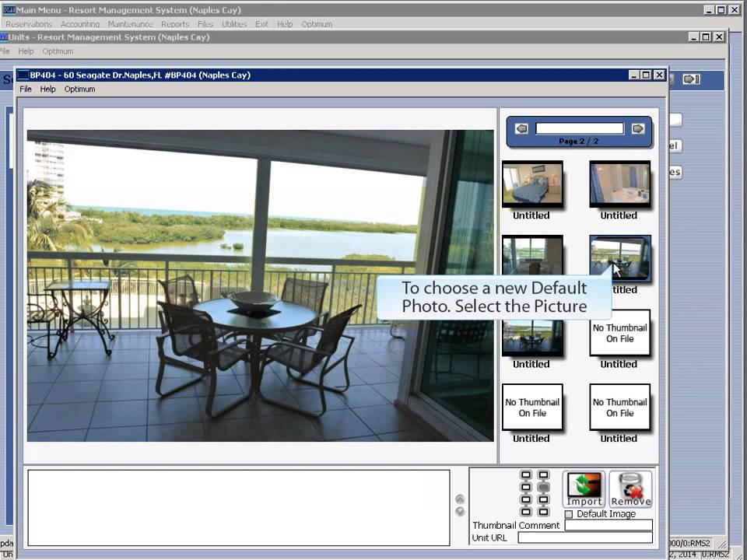Image resolution: width=747 pixels, height=560 pixels.
Task: Go to the next thumbnail page arrow
Action: (637, 128)
